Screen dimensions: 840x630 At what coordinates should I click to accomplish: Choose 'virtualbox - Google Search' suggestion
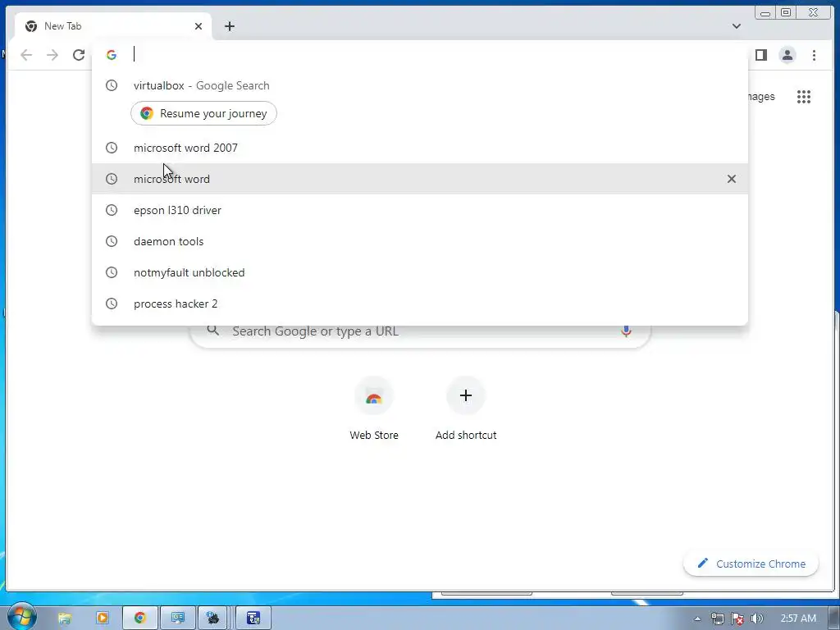click(x=420, y=85)
